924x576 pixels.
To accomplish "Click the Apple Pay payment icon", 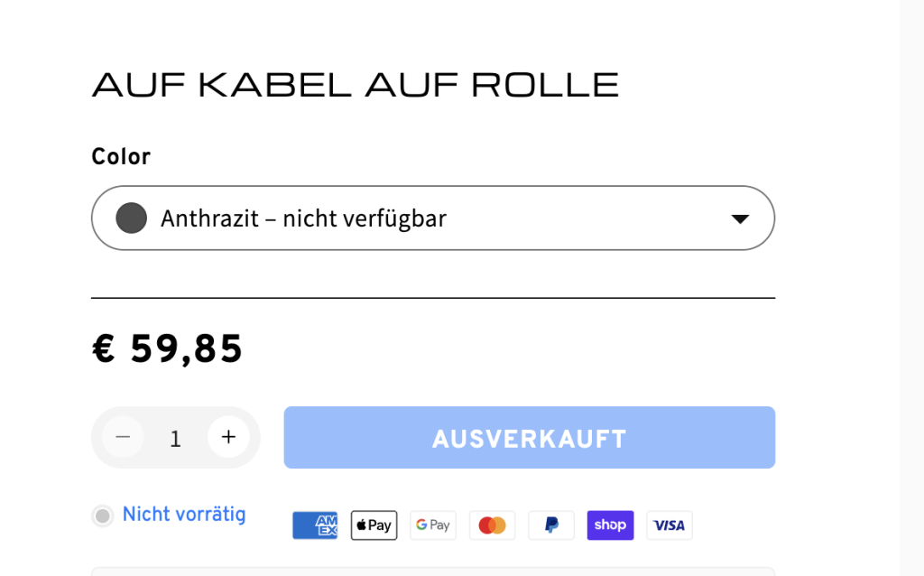I will 374,525.
